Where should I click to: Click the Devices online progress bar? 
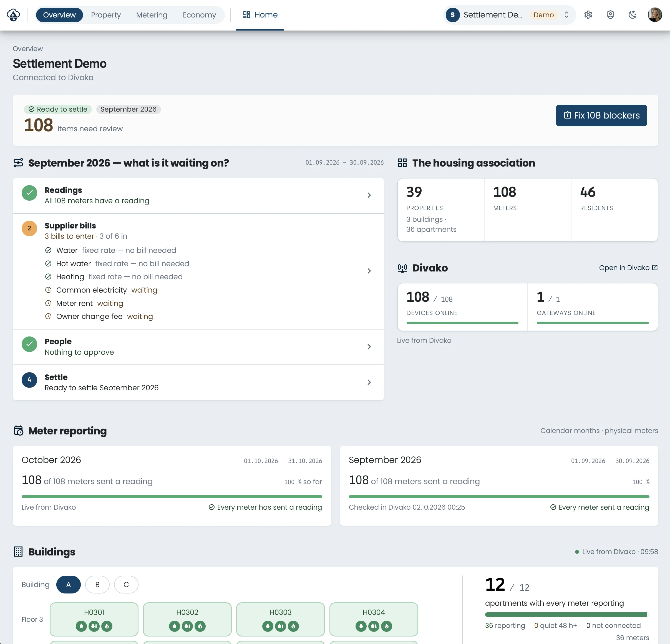(x=462, y=323)
